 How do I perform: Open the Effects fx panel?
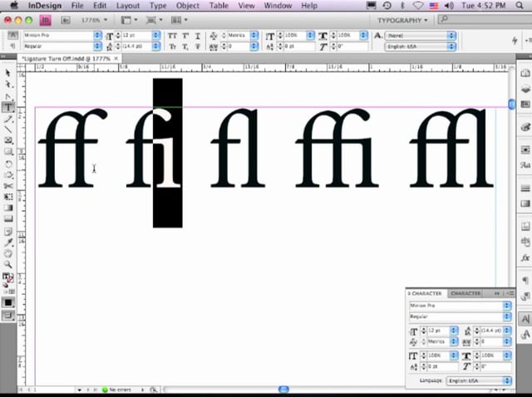click(525, 258)
